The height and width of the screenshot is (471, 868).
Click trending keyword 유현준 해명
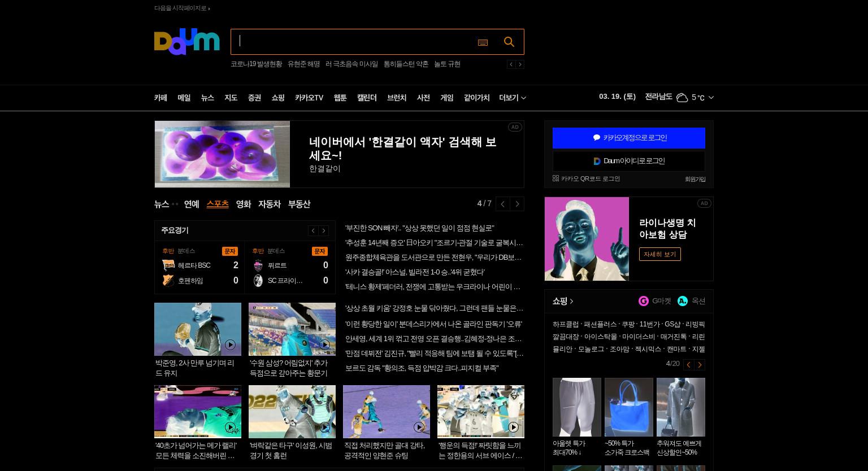(303, 64)
